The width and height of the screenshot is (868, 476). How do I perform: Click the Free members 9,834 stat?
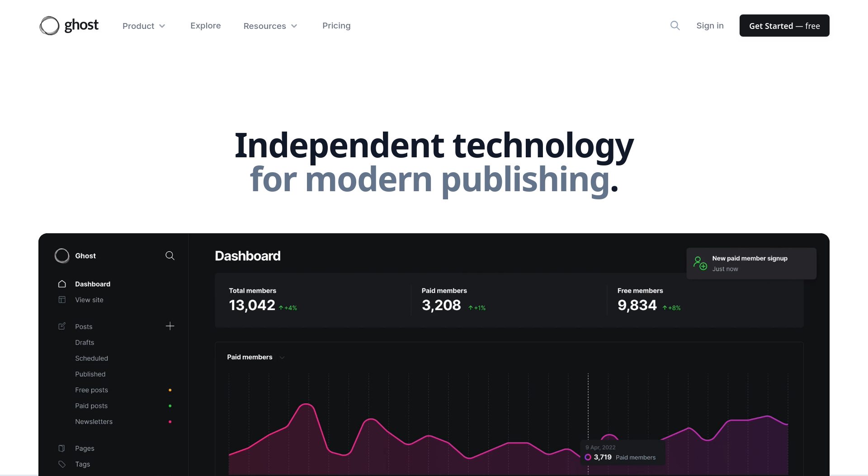coord(649,300)
